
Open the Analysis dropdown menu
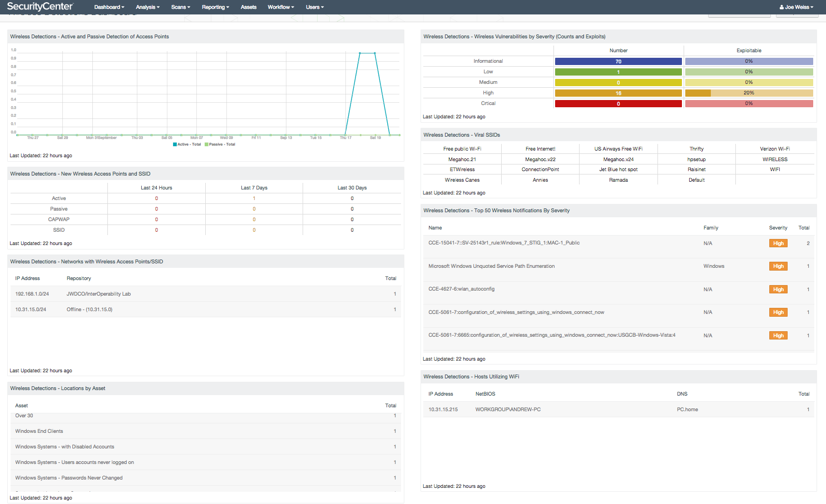(x=147, y=7)
